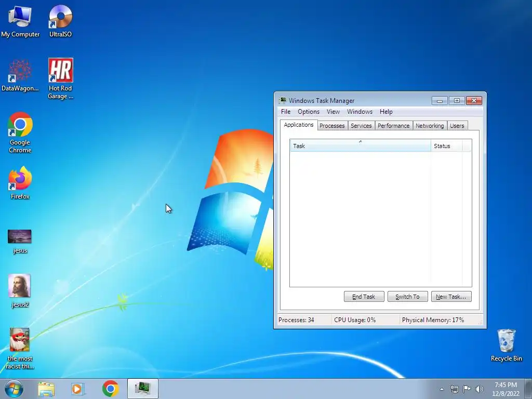Click the Task Manager taskbar button

pos(142,389)
